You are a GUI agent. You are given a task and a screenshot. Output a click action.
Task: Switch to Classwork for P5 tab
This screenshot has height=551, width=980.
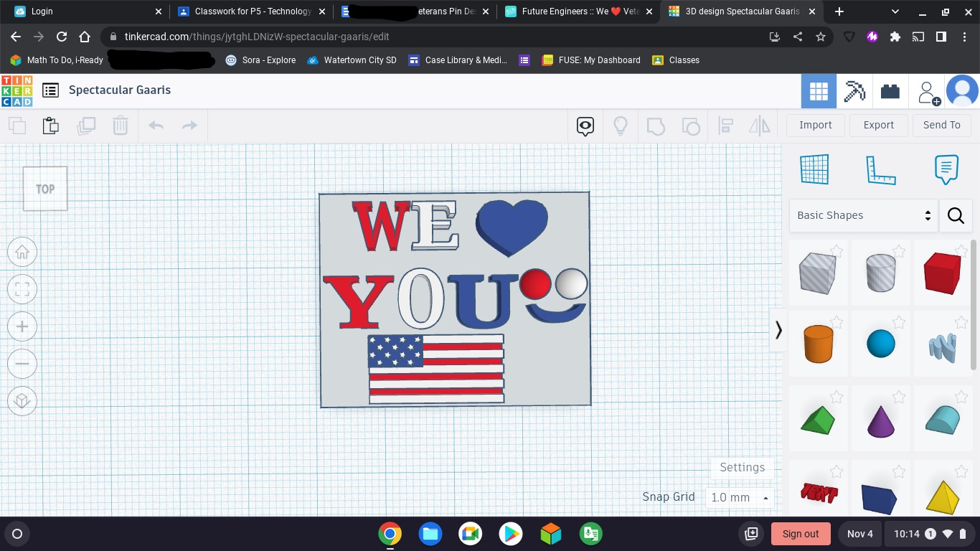[x=251, y=11]
